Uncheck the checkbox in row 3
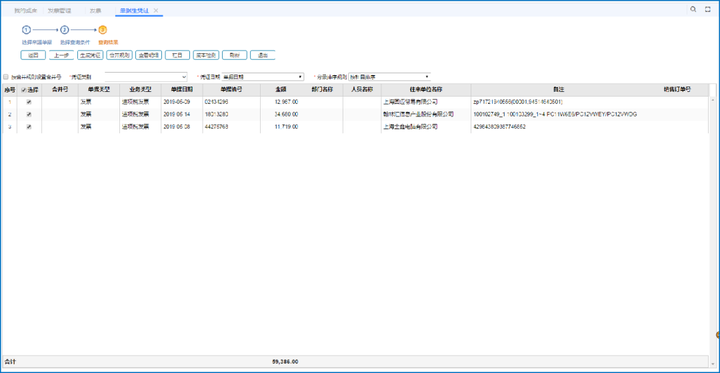Screen dimensions: 720x373 pos(29,127)
